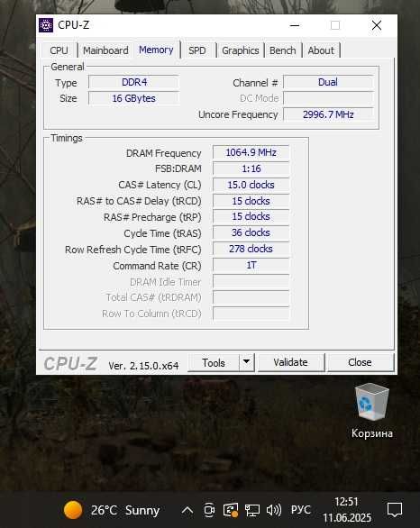420x528 pixels.
Task: Switch to the Graphics tab
Action: 240,50
